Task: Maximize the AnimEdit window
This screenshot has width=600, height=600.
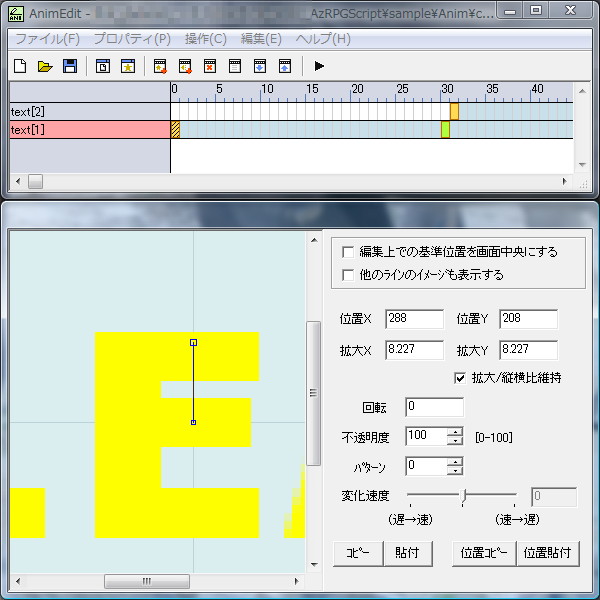Action: [x=536, y=10]
